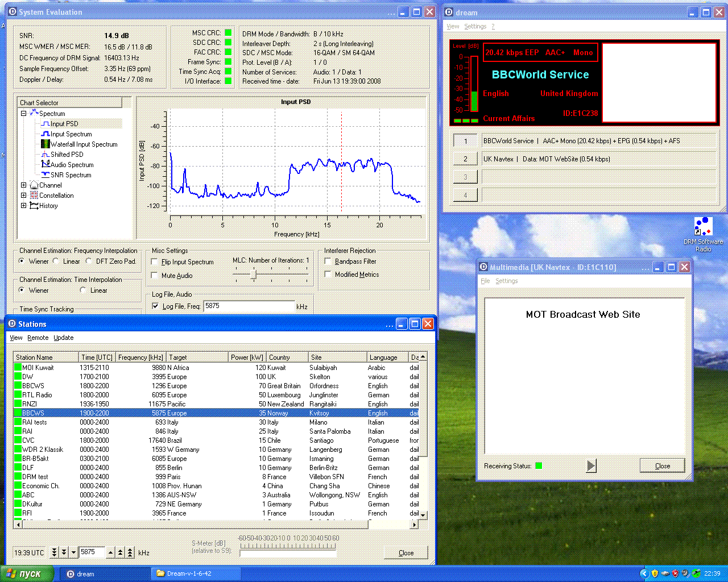Click the medium frequency step-up double arrow
This screenshot has height=582, width=728.
click(121, 552)
